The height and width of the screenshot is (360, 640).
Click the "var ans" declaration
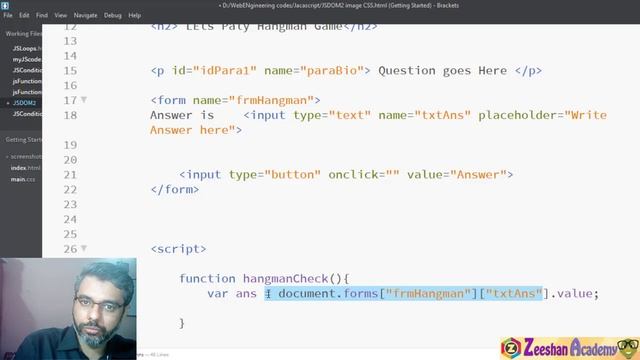pyautogui.click(x=232, y=293)
